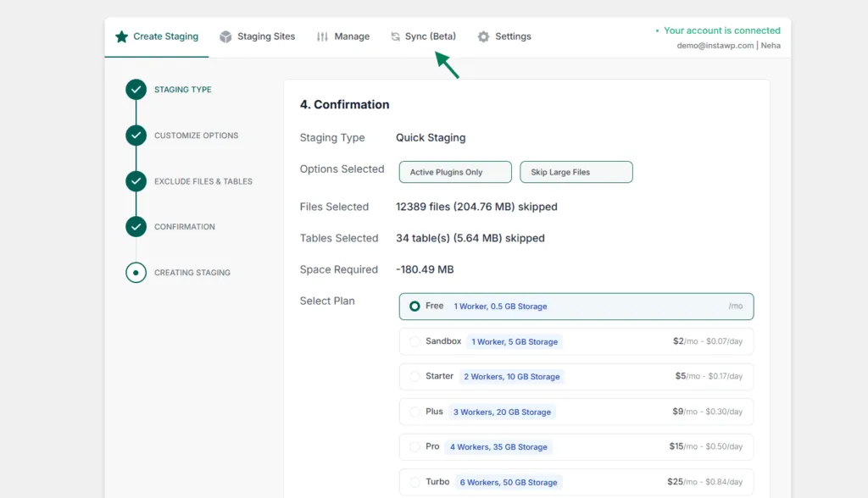The width and height of the screenshot is (868, 498).
Task: Choose the Sandbox plan radio button
Action: tap(415, 341)
